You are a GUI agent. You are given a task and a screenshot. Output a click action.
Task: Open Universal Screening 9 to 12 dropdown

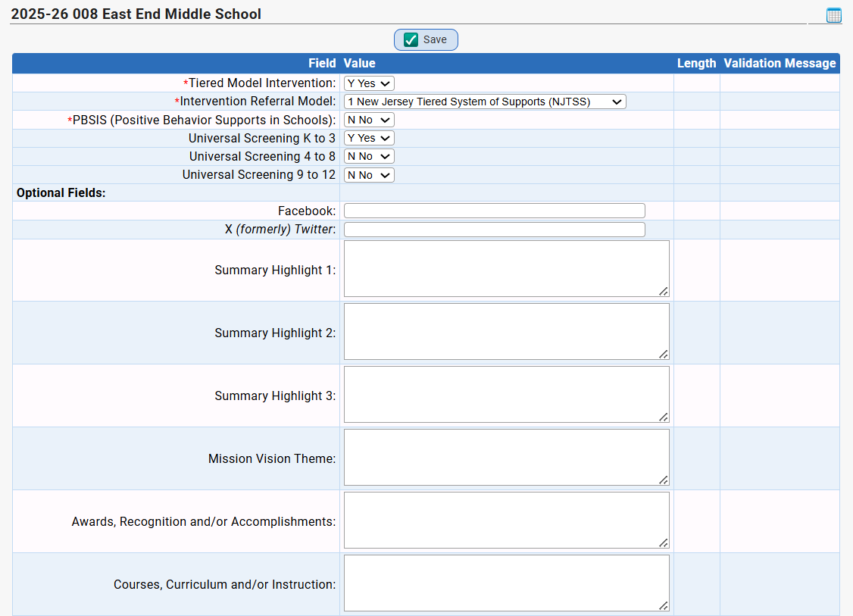pos(369,175)
